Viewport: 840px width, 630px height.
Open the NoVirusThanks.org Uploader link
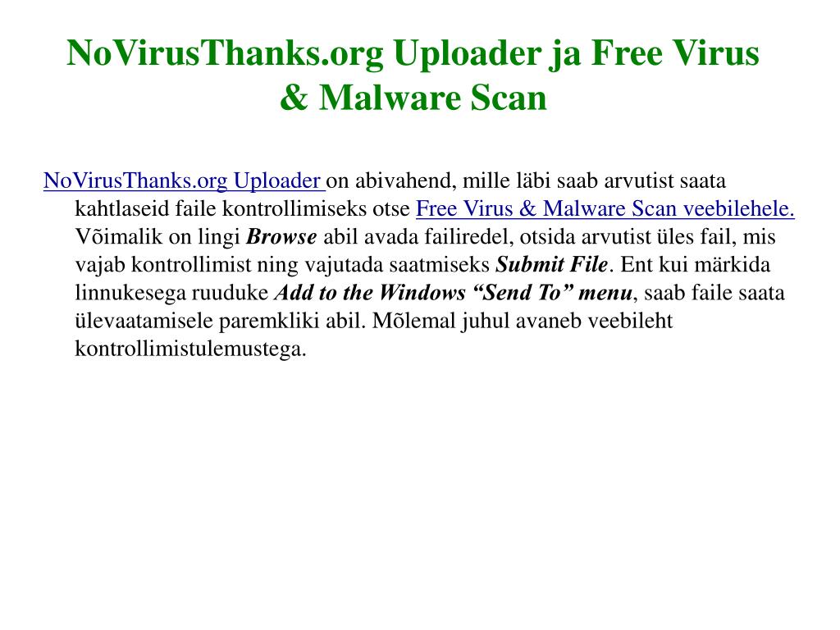click(x=182, y=181)
